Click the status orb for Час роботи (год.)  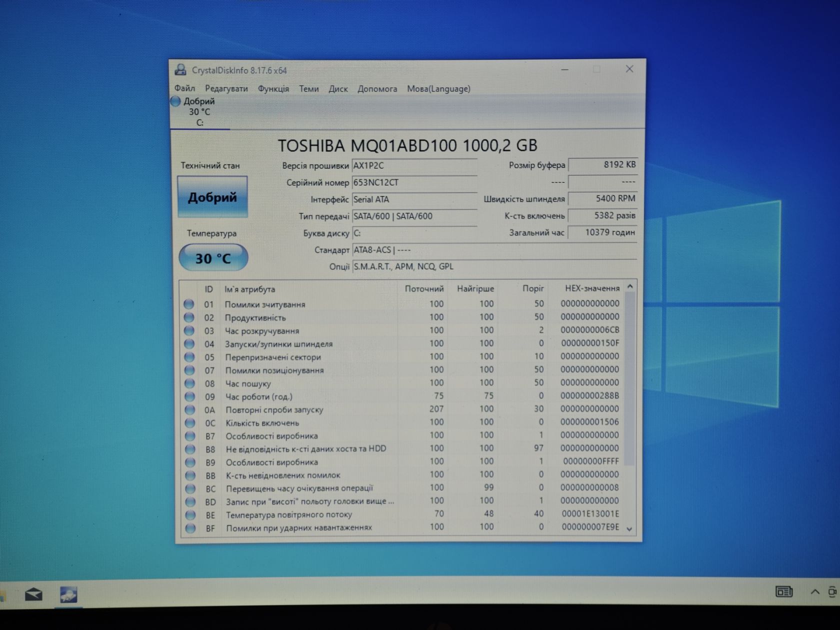(x=189, y=396)
